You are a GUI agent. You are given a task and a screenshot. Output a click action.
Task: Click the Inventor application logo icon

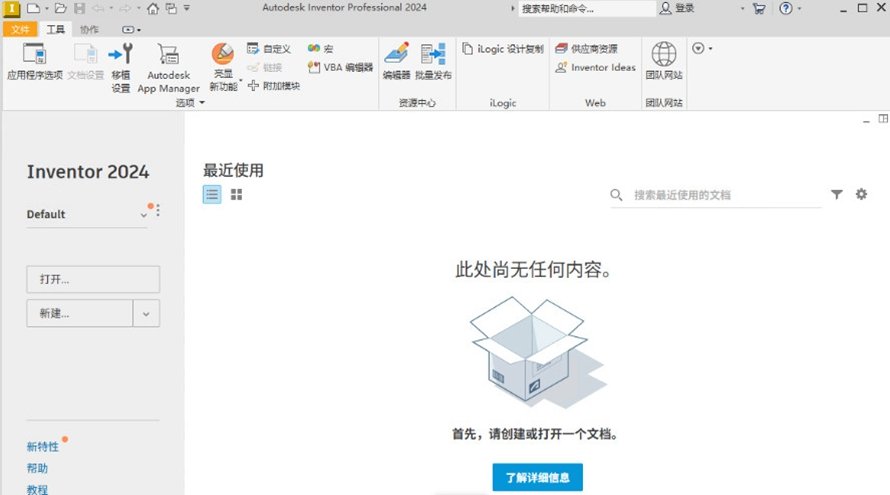pos(11,9)
